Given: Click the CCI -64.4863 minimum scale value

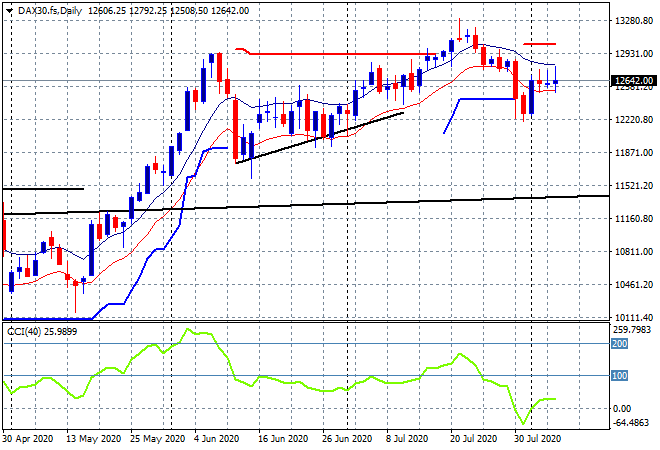Looking at the screenshot, I should coord(631,422).
